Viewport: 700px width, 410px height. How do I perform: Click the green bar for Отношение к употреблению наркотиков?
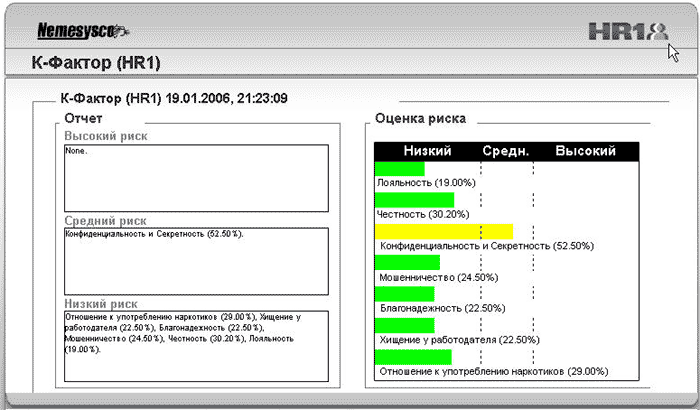point(413,357)
